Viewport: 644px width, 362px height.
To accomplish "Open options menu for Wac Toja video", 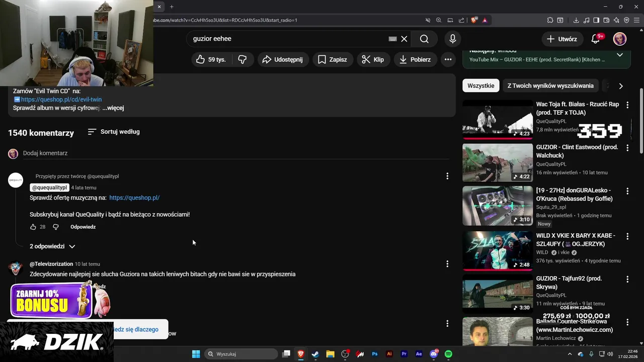I will (x=627, y=105).
